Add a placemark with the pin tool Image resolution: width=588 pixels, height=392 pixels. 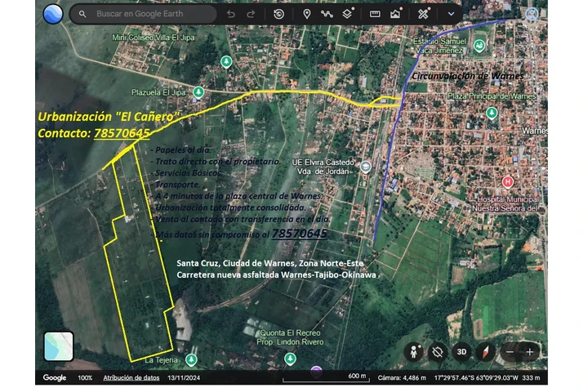(x=307, y=14)
